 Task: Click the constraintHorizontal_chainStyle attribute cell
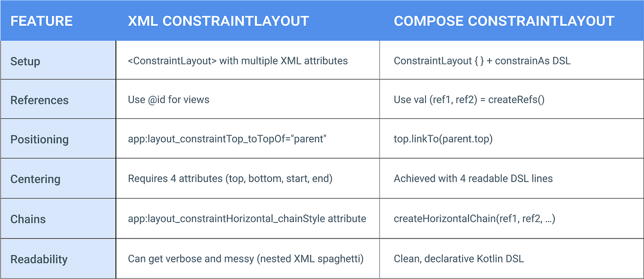point(247,218)
